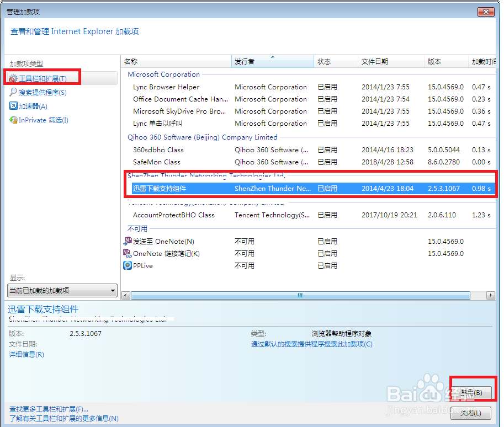The width and height of the screenshot is (504, 427).
Task: Click the 发送至 OneNote(N) icon
Action: pyautogui.click(x=128, y=241)
